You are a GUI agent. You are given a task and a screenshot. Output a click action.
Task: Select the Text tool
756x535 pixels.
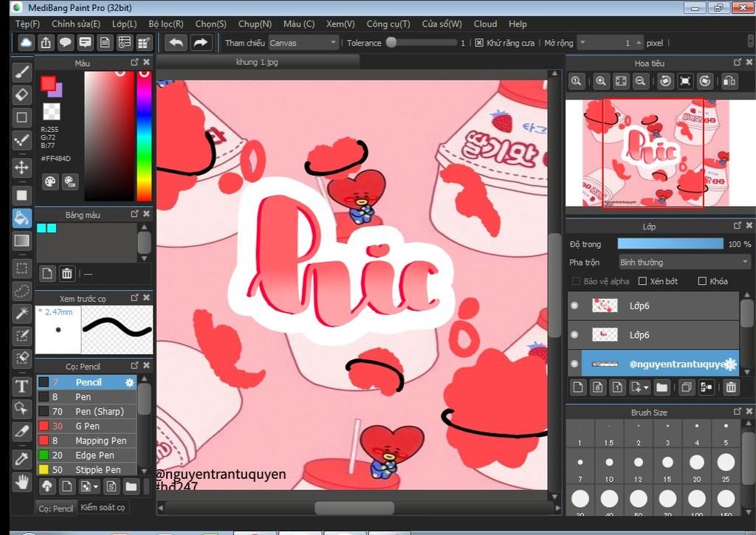coord(21,386)
